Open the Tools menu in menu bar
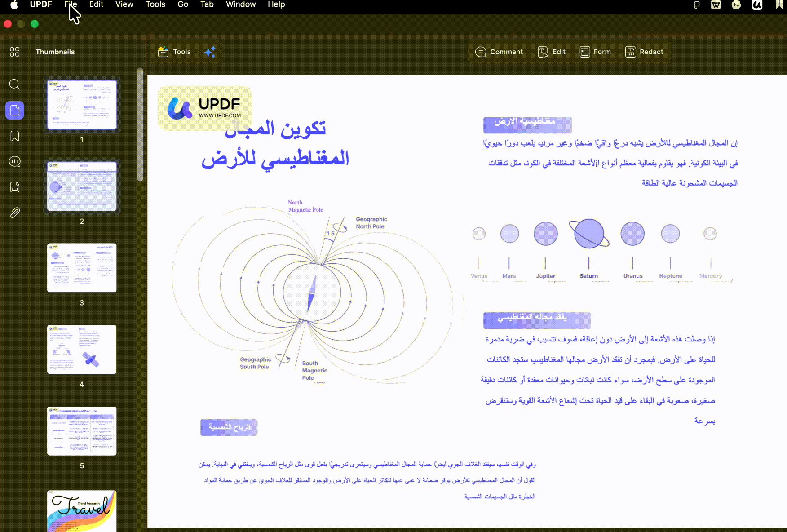 point(155,4)
